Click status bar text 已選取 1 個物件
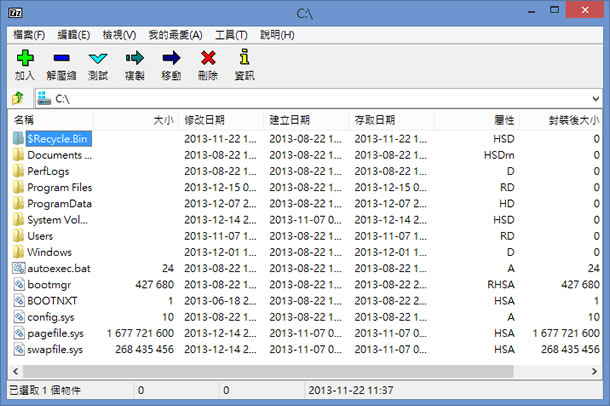This screenshot has width=610, height=406. point(45,390)
